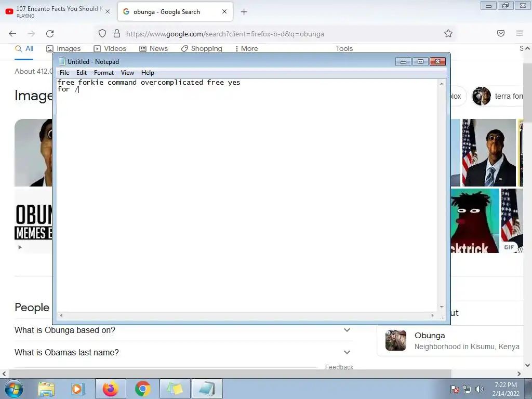Select the All search filter in Google

coord(24,49)
